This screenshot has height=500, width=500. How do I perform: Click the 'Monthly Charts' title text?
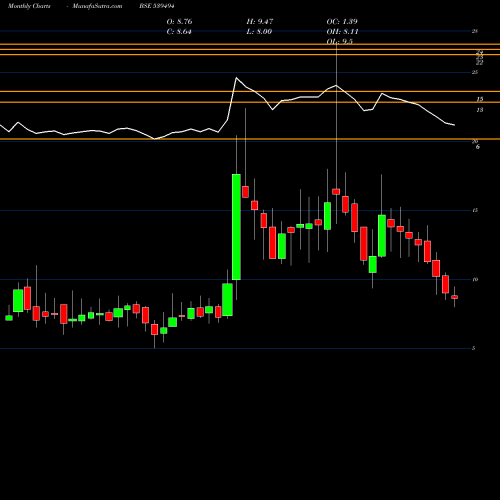[x=29, y=6]
